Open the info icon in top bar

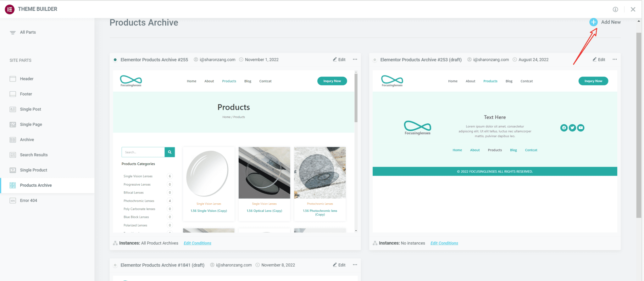(x=615, y=9)
